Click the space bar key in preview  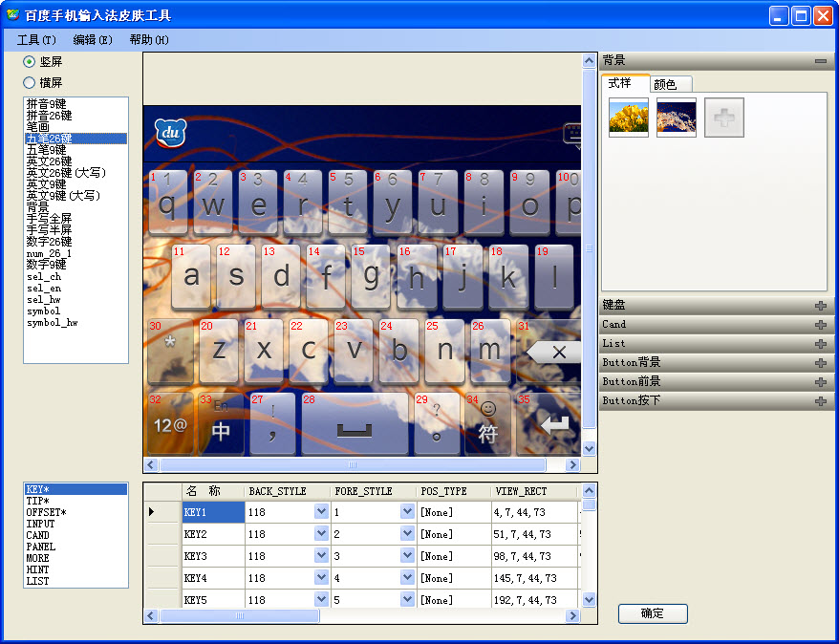click(354, 425)
